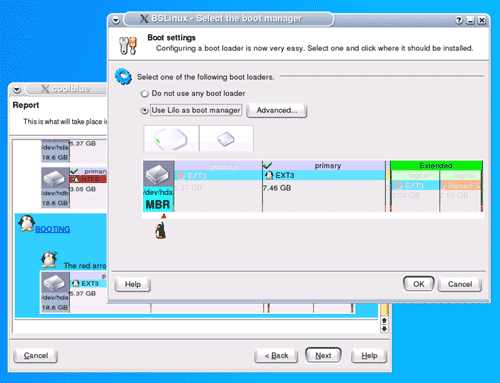
Task: Click the penguin icon on 7.46 GB partition
Action: pyautogui.click(x=269, y=175)
